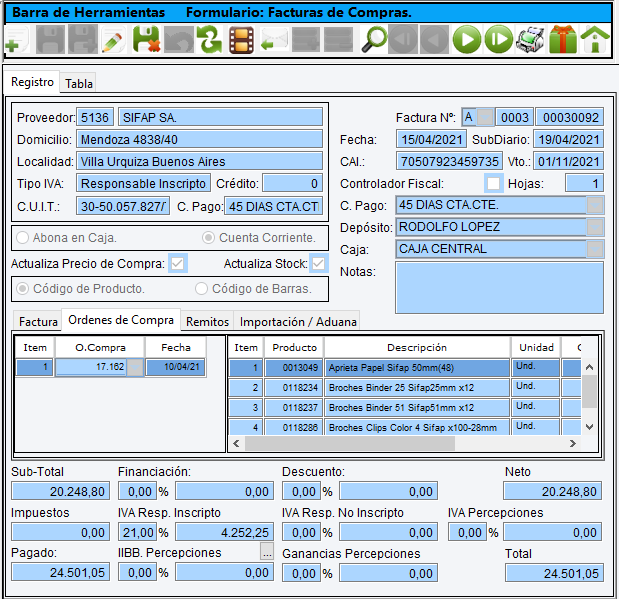The width and height of the screenshot is (619, 599).
Task: Switch to the Registro tab
Action: point(32,82)
